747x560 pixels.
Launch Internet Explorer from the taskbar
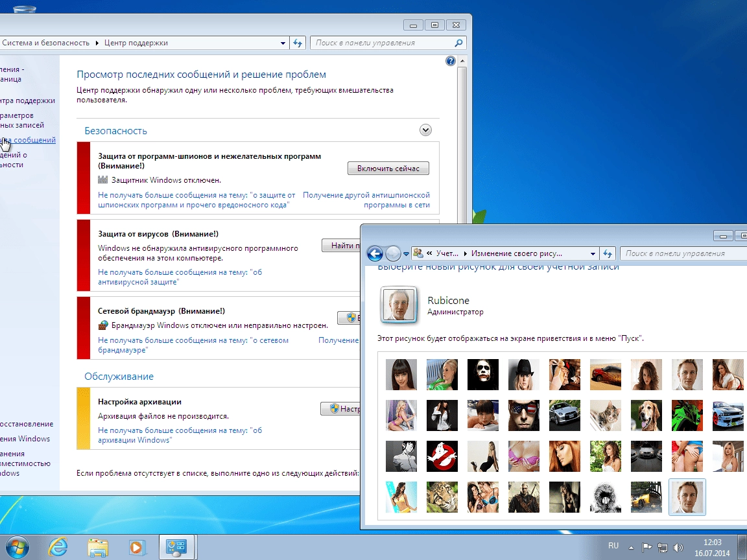(x=58, y=546)
